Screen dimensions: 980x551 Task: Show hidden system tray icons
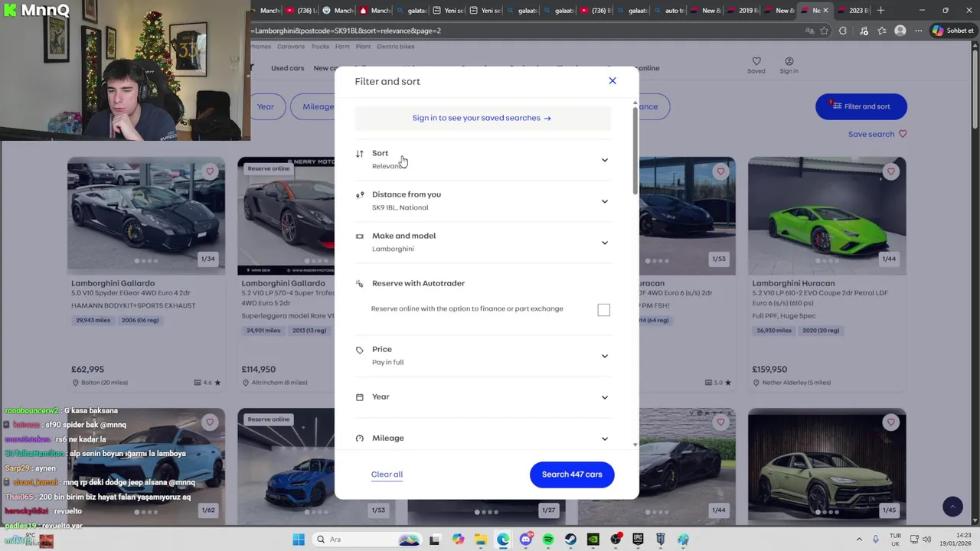[x=859, y=540]
